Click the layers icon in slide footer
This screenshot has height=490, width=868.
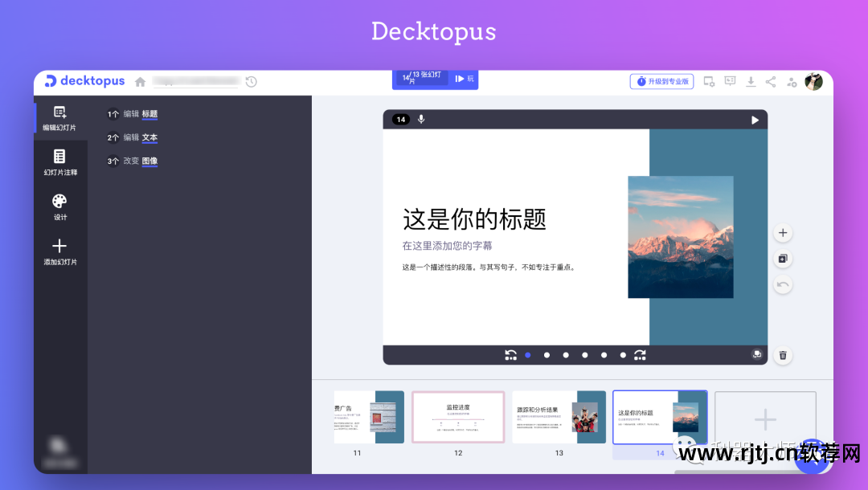[757, 355]
